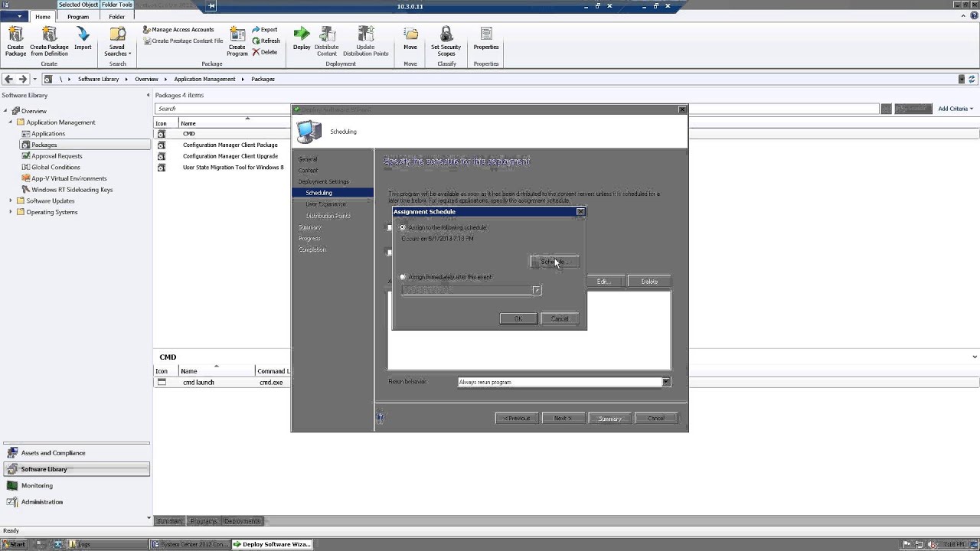Click the Windows Start button
The image size is (980, 551).
pos(15,544)
